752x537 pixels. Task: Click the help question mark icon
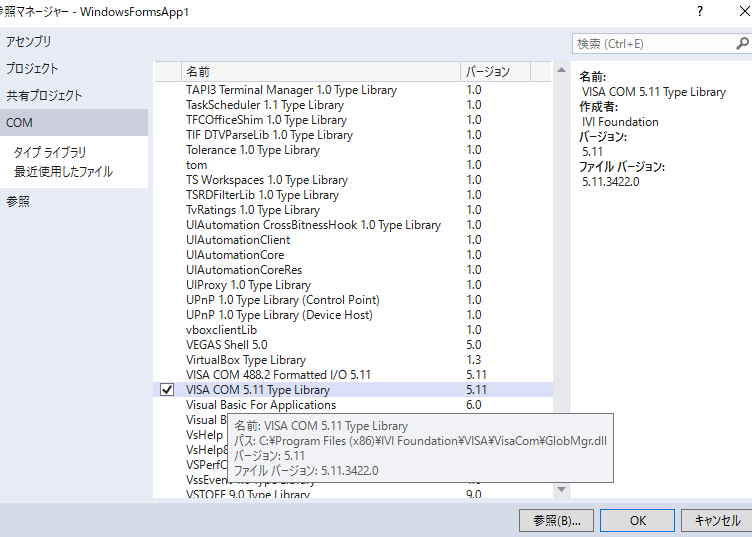[700, 11]
